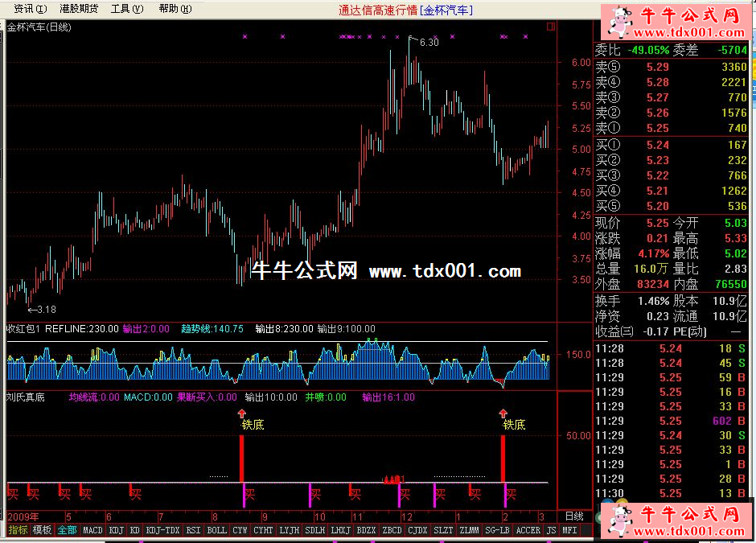Screen dimensions: 756x543
Task: Open the 帮助(H) menu
Action: (175, 9)
